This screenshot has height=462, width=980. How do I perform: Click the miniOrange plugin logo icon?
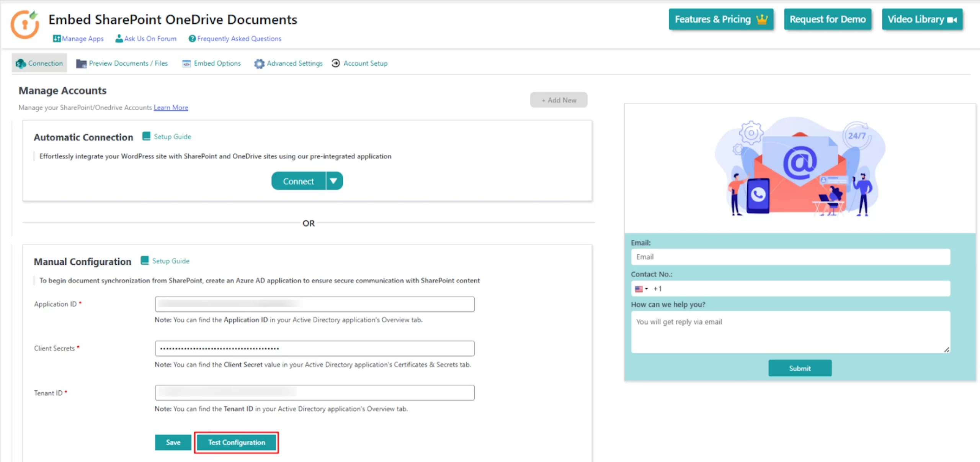[25, 25]
